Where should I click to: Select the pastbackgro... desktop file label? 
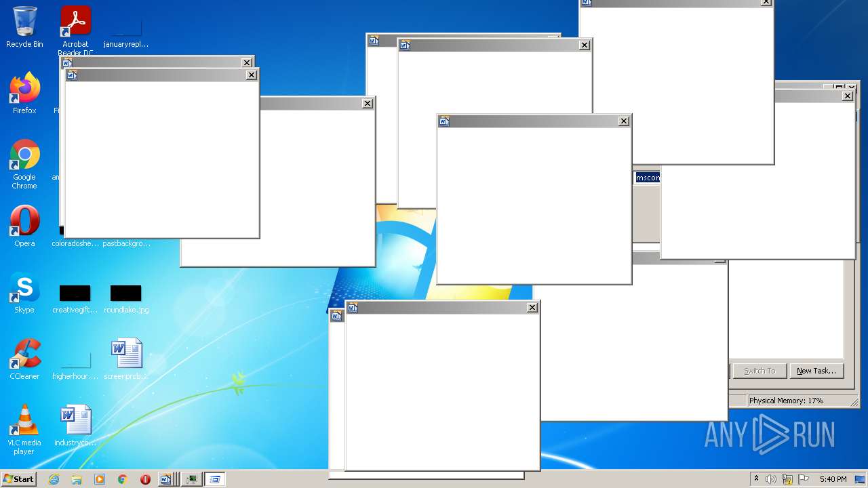click(x=126, y=243)
